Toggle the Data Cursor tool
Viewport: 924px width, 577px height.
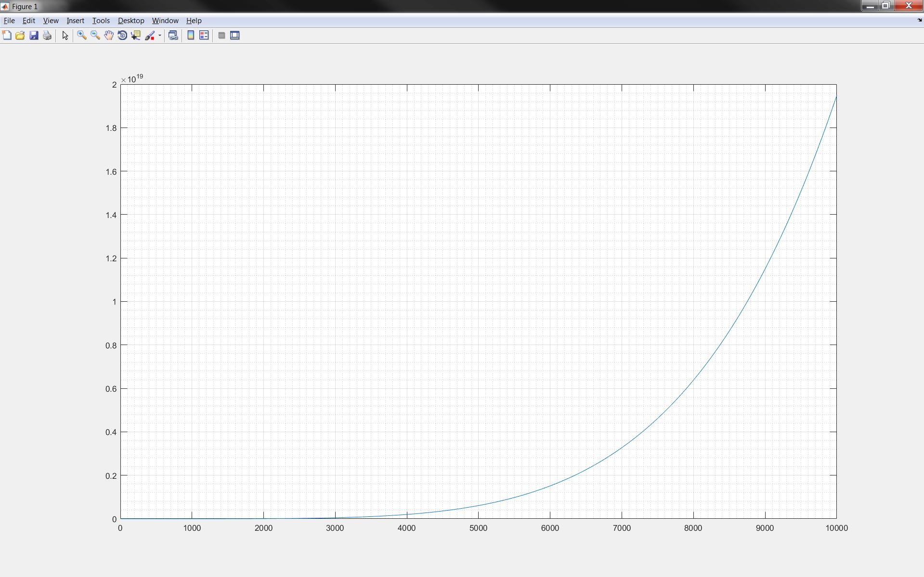pos(136,36)
